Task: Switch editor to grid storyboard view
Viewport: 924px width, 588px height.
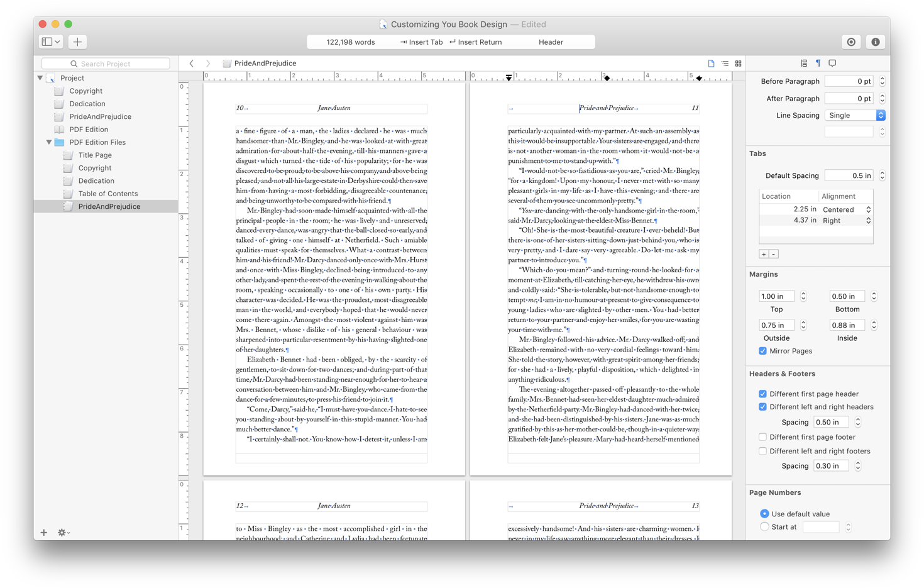Action: coord(739,64)
